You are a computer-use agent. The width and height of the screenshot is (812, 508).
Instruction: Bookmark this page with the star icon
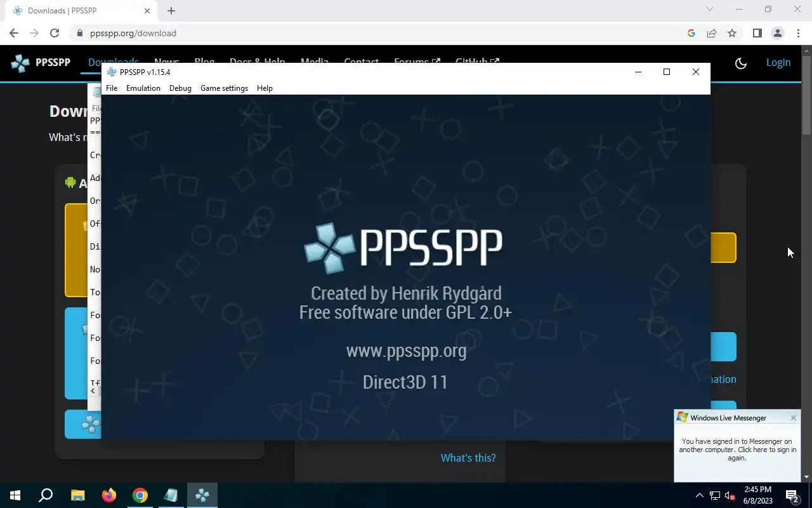(x=732, y=33)
